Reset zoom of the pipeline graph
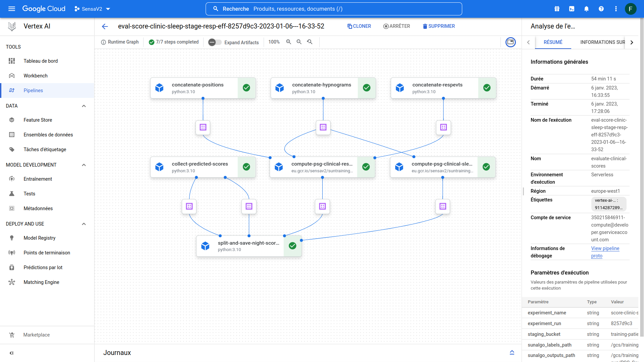 coord(310,42)
